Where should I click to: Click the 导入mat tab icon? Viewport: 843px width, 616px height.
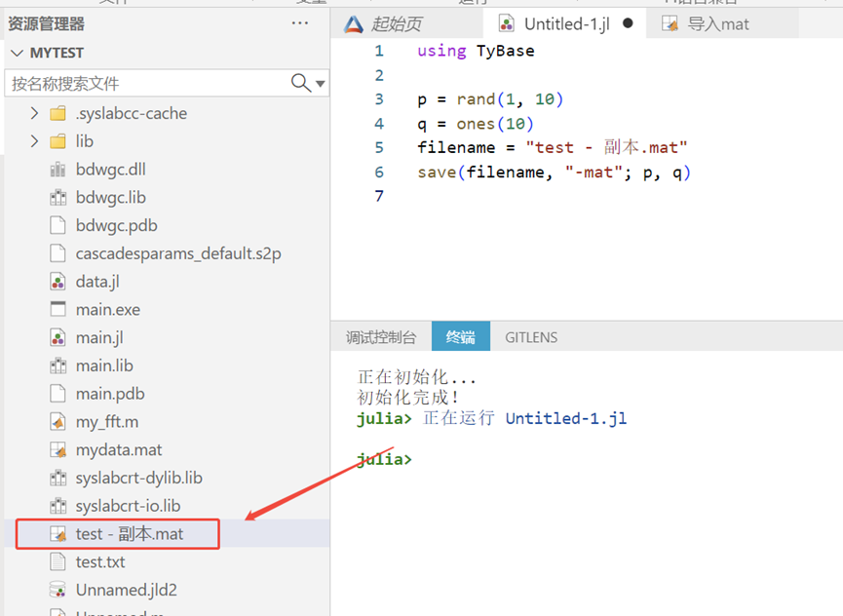click(x=670, y=23)
